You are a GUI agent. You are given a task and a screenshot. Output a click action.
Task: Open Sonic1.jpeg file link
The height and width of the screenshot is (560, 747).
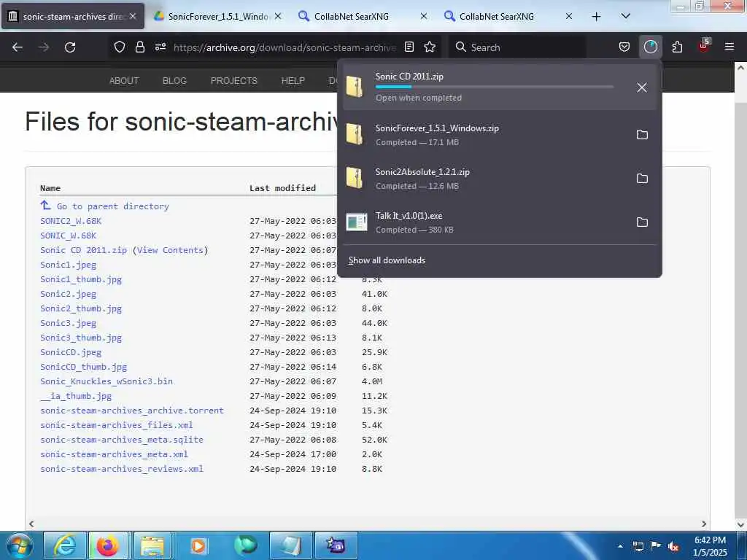(x=68, y=265)
